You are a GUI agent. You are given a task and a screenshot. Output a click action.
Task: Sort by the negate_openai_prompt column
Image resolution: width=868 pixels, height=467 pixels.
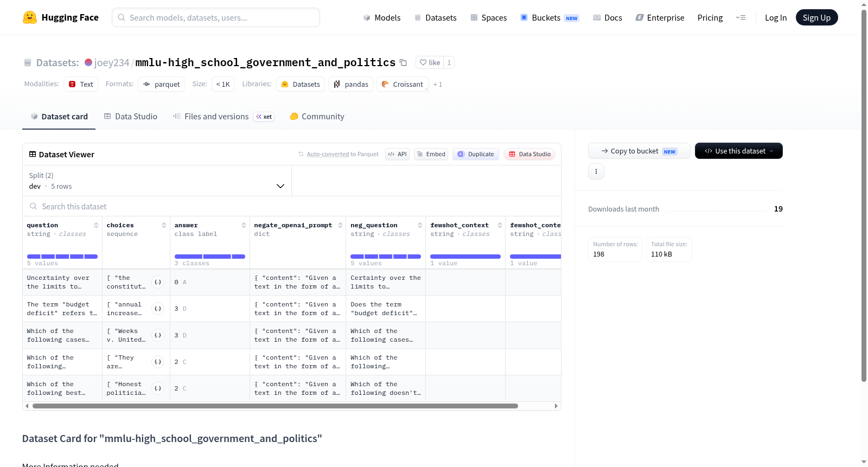[340, 225]
